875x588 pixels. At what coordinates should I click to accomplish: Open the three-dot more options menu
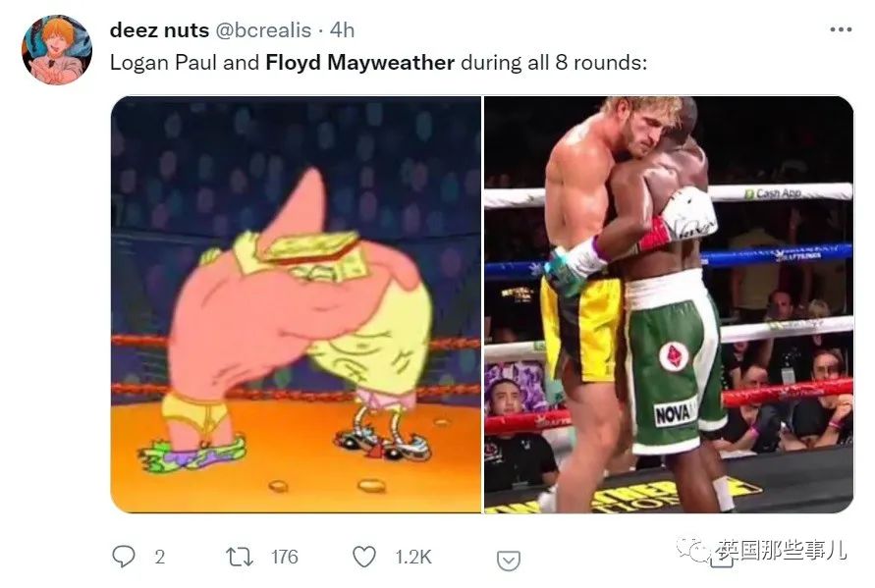pyautogui.click(x=841, y=29)
